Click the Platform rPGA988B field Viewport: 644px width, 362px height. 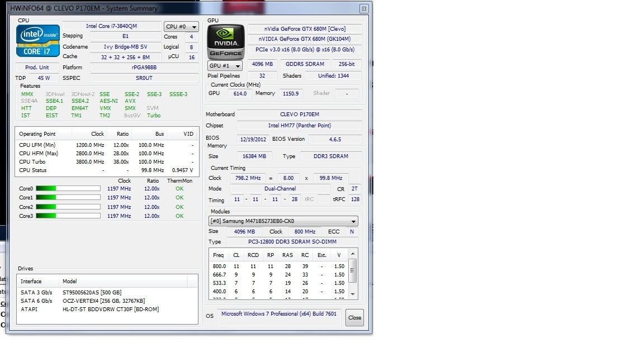[144, 67]
